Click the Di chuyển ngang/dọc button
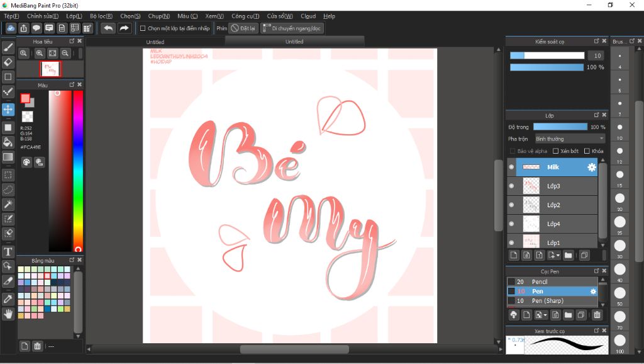Viewport: 644px width, 364px height. coord(292,28)
